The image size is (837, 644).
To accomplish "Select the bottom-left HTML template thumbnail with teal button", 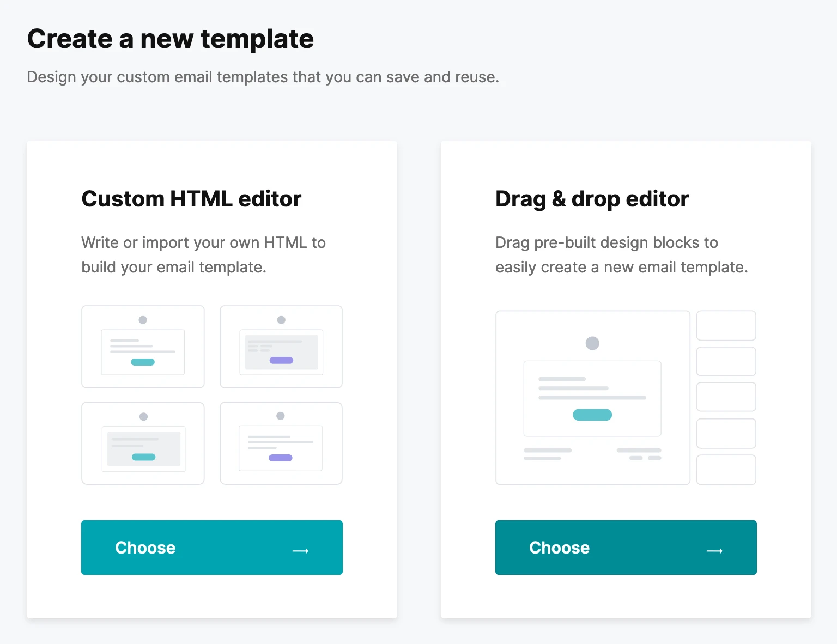I will click(x=143, y=443).
